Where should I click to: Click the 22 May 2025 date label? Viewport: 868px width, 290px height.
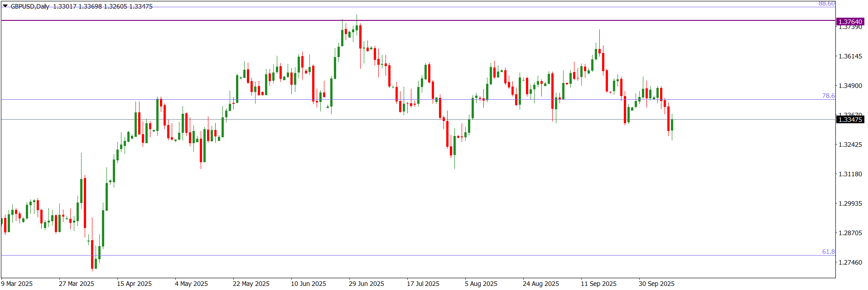(251, 284)
